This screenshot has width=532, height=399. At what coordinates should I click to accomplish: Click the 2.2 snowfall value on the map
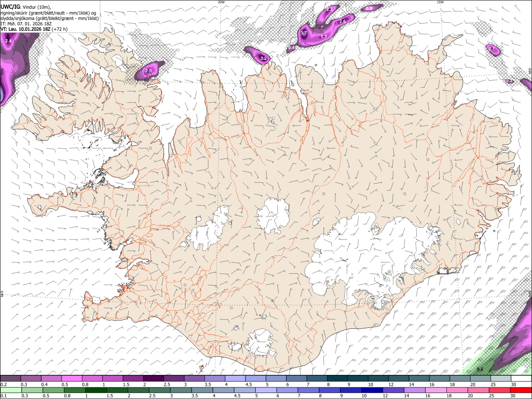click(x=330, y=9)
